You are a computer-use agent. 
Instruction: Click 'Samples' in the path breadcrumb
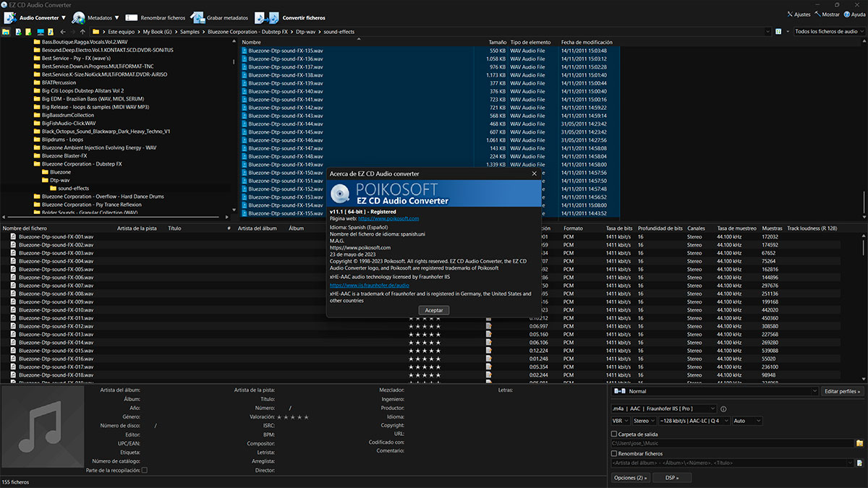pyautogui.click(x=190, y=32)
